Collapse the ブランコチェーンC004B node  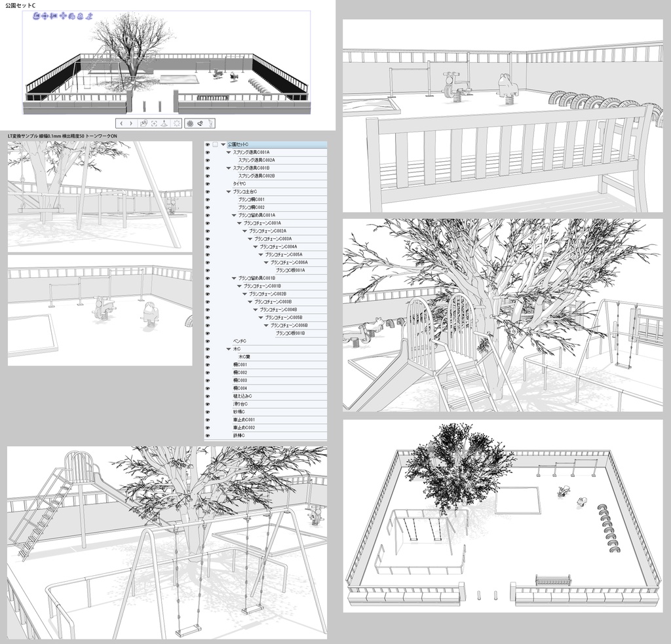256,310
